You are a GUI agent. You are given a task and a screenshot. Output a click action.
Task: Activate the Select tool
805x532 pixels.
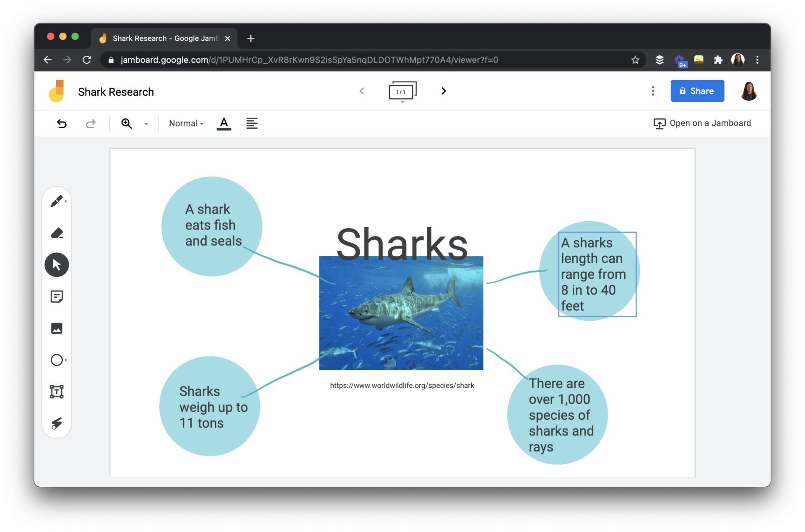pos(57,265)
